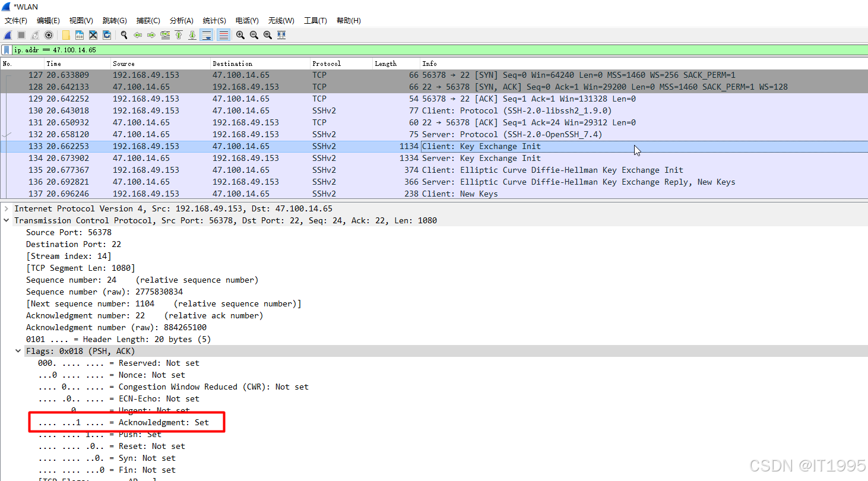Open display filter bookmarks
The width and height of the screenshot is (868, 481).
[6, 49]
